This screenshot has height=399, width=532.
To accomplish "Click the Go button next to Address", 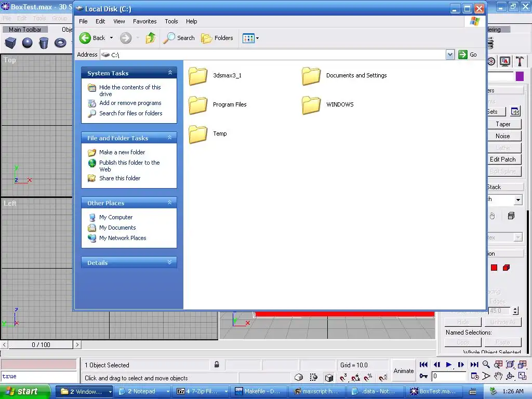I will 468,55.
